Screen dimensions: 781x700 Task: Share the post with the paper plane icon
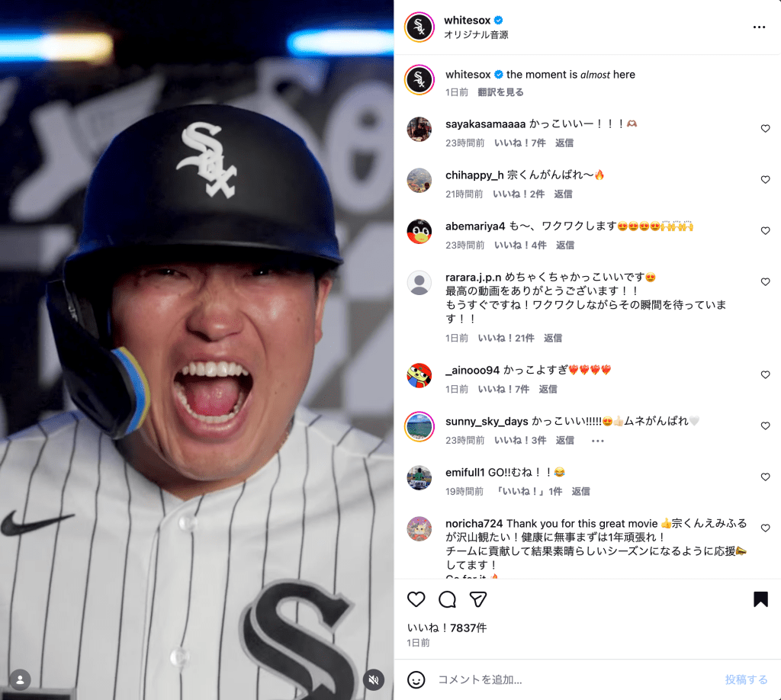point(478,599)
